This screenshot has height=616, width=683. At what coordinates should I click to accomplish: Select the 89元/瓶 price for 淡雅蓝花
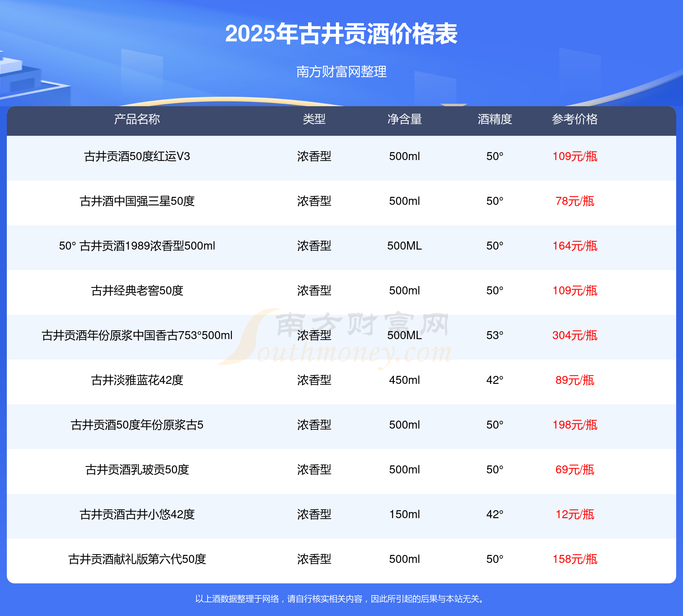[575, 380]
